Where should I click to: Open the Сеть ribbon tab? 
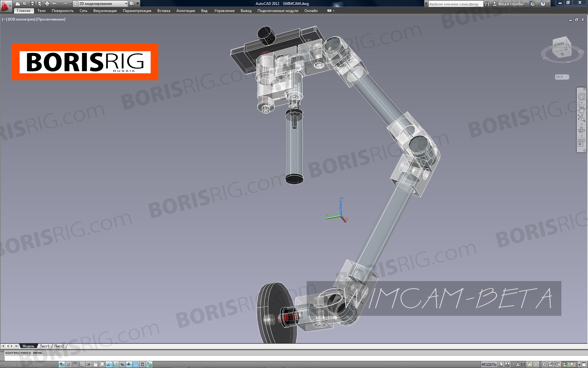(83, 11)
